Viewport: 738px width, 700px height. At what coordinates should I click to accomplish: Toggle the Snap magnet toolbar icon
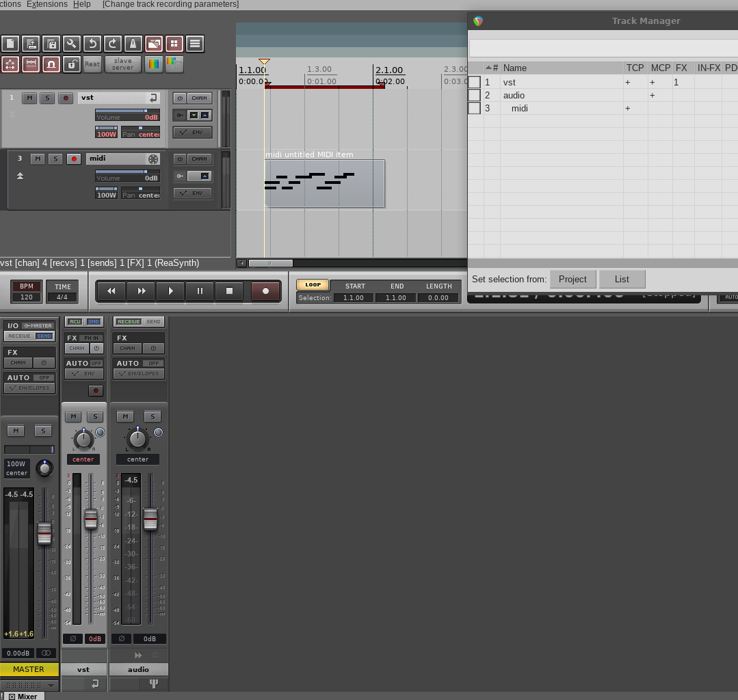point(51,64)
